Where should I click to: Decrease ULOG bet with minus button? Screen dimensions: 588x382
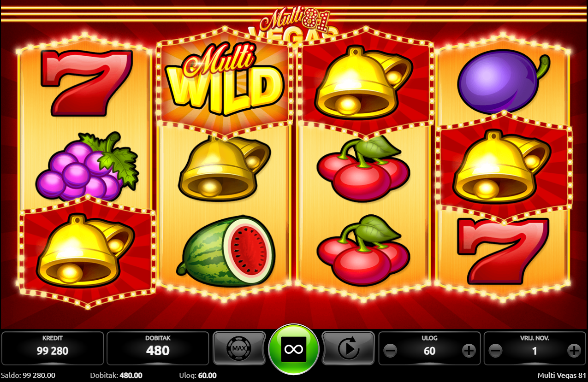[390, 351]
